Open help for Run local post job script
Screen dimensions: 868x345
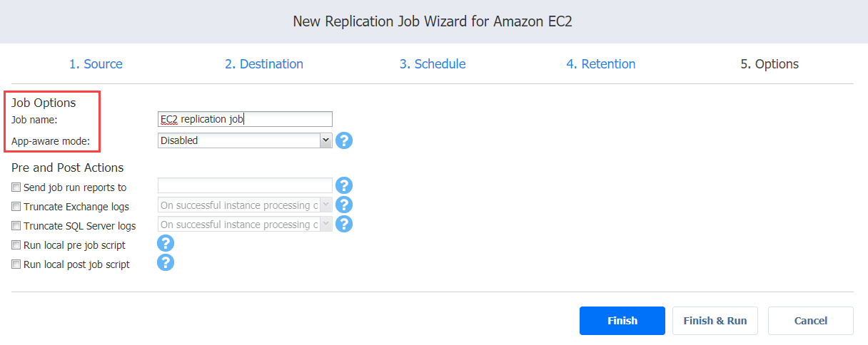[166, 263]
